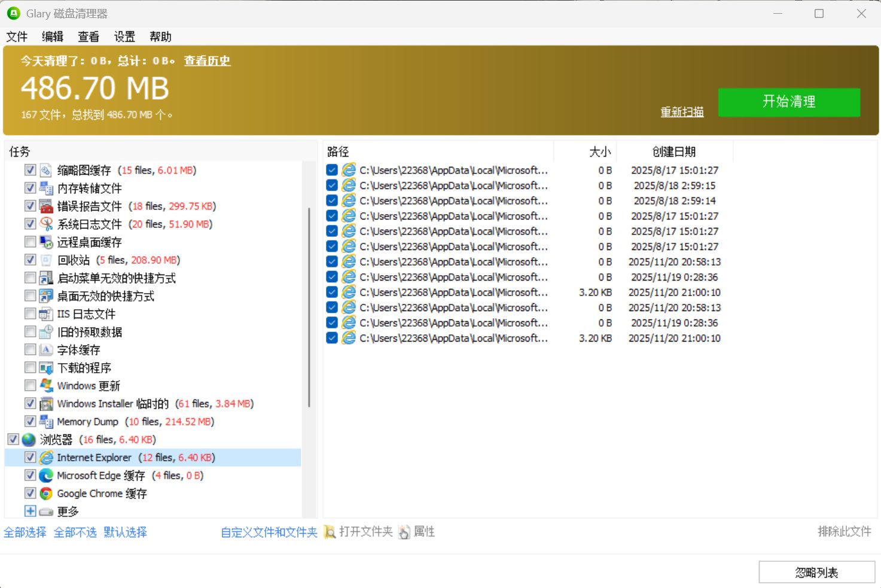Uncheck the 回收站 checkbox
This screenshot has height=588, width=881.
30,260
